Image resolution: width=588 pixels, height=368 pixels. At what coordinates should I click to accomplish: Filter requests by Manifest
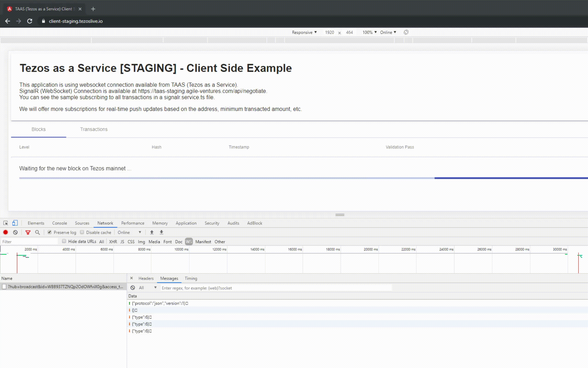pyautogui.click(x=203, y=242)
